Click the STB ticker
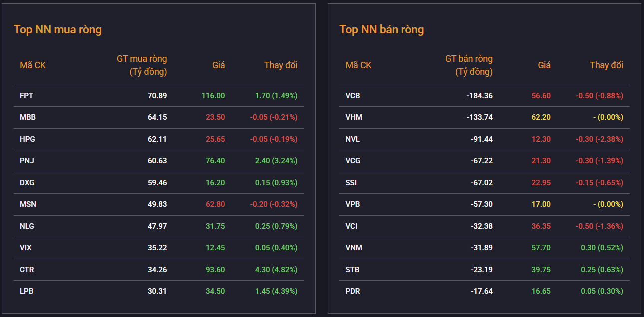Image resolution: width=644 pixels, height=317 pixels. (x=352, y=270)
